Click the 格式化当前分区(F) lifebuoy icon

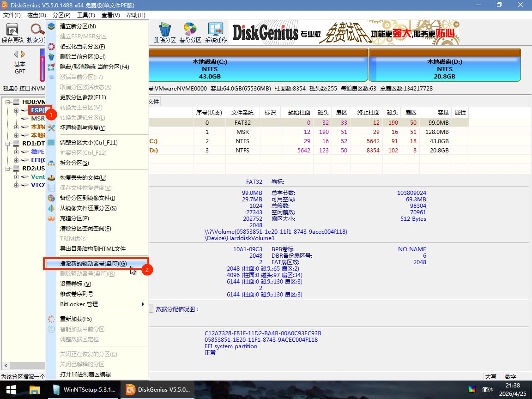(x=51, y=47)
